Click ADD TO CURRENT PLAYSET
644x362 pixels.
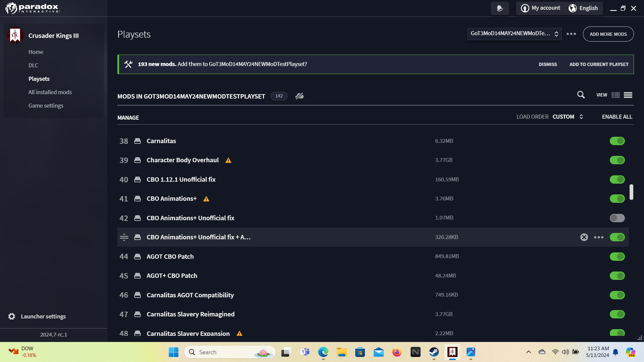point(599,64)
